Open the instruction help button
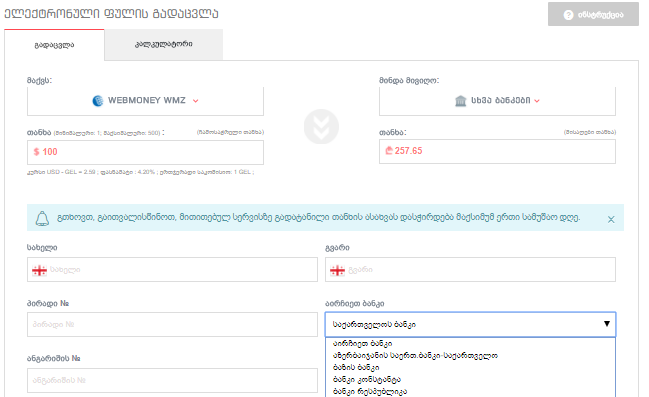Image resolution: width=649 pixels, height=397 pixels. pos(593,14)
